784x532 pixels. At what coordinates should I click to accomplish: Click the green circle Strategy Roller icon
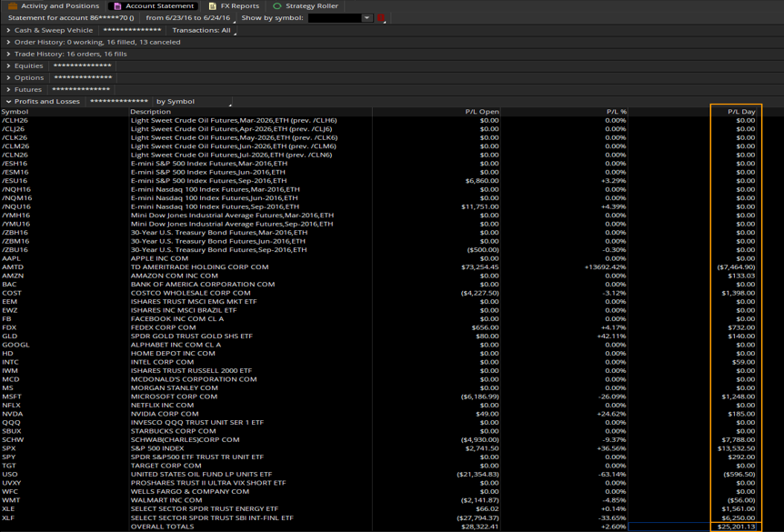277,6
